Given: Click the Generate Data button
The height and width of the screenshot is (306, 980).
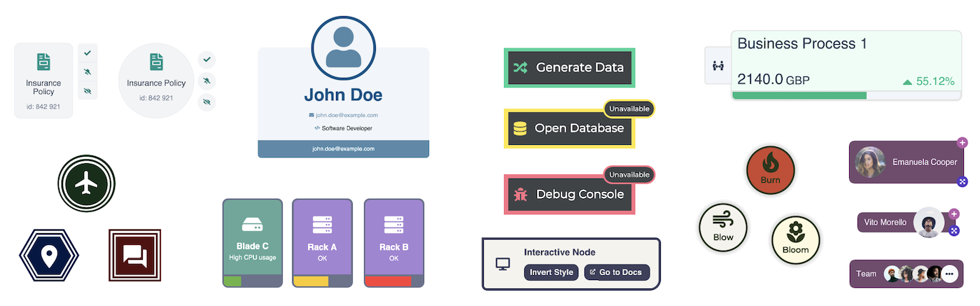Looking at the screenshot, I should 569,68.
